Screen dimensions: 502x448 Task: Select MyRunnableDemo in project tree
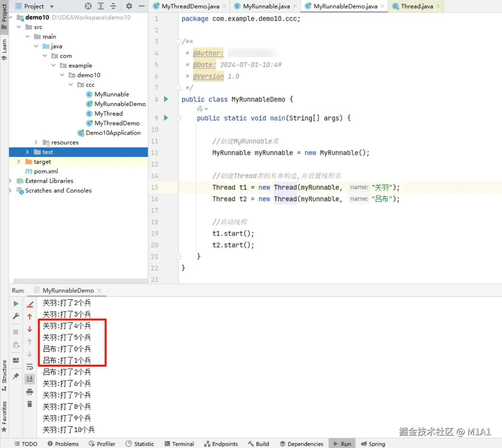pos(120,104)
